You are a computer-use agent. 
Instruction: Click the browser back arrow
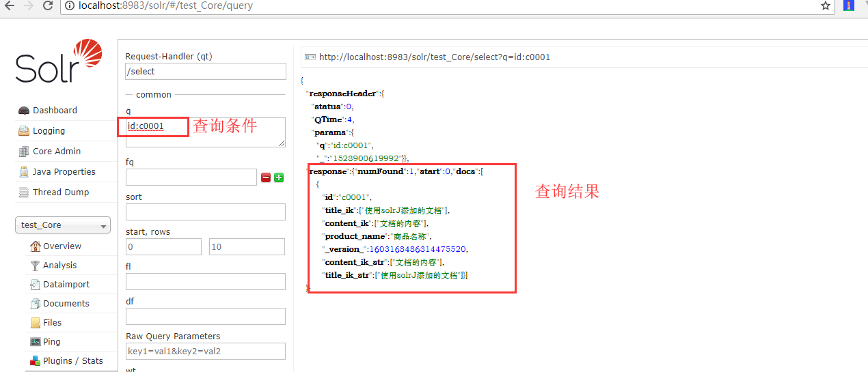click(10, 6)
